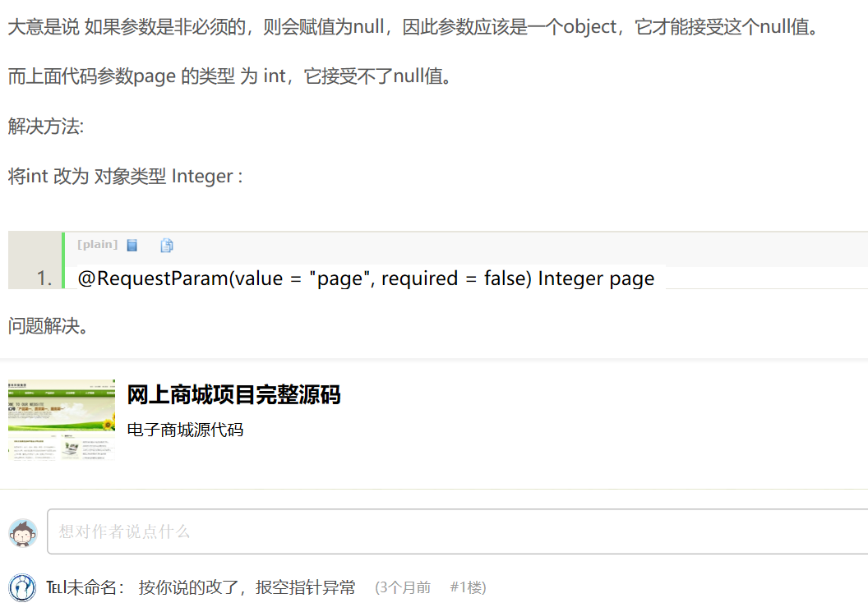Focus the 想对作者说点什么 comment input
Image resolution: width=868 pixels, height=612 pixels.
(457, 531)
